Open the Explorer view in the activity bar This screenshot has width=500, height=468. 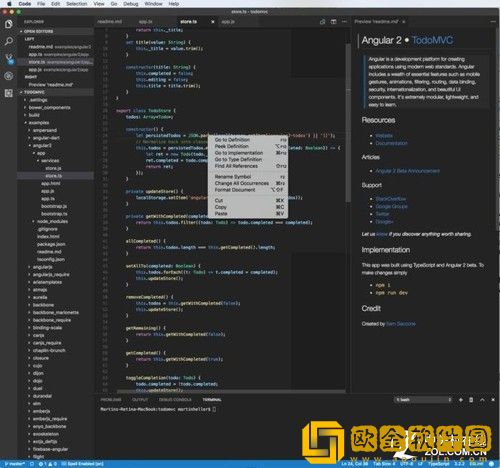[9, 24]
